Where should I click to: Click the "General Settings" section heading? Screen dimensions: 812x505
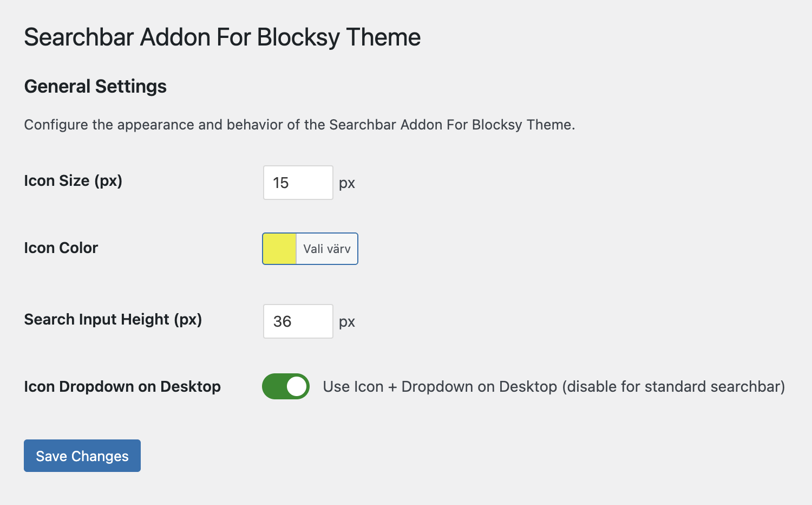pyautogui.click(x=95, y=86)
